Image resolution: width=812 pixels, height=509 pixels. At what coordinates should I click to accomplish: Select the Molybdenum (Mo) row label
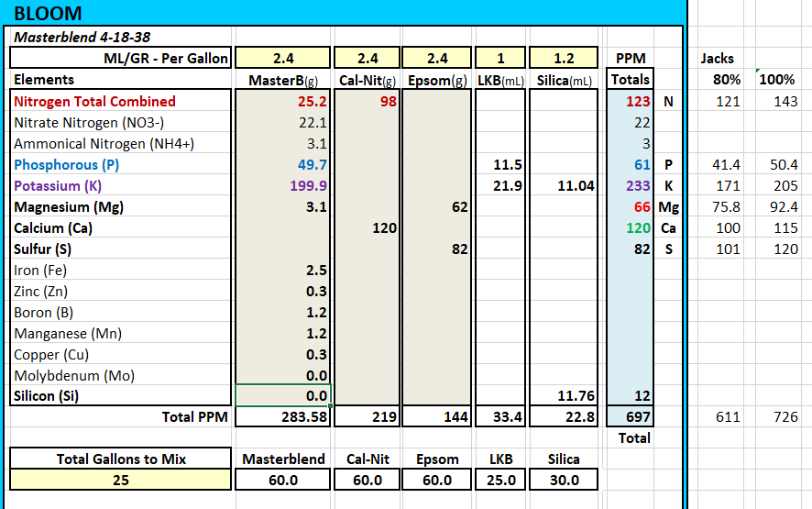tap(74, 376)
